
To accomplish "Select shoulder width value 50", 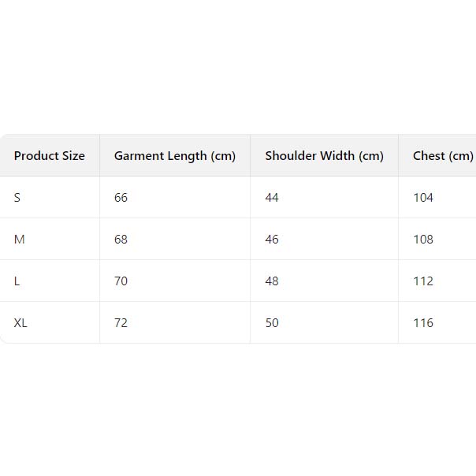I will coord(272,323).
